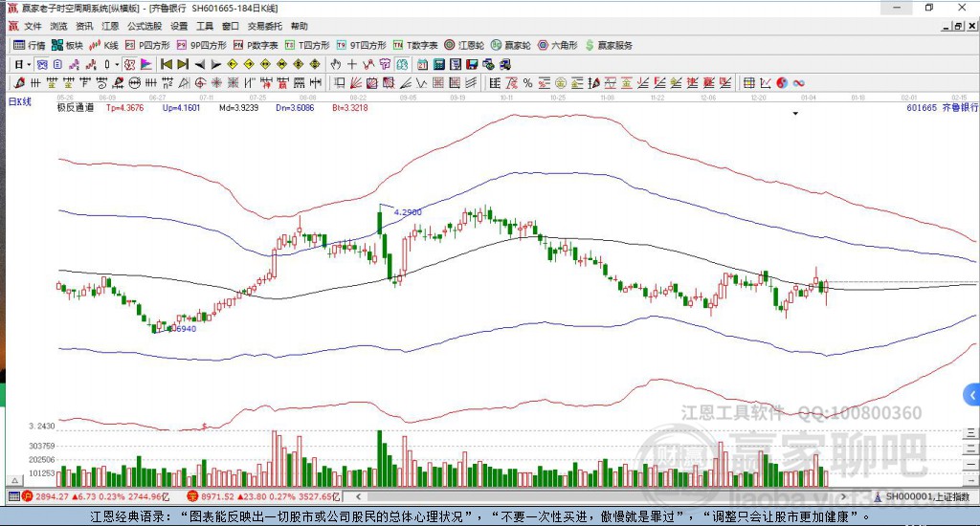The image size is (980, 526).
Task: Jump to first bar with skip-back icon
Action: pos(167,64)
